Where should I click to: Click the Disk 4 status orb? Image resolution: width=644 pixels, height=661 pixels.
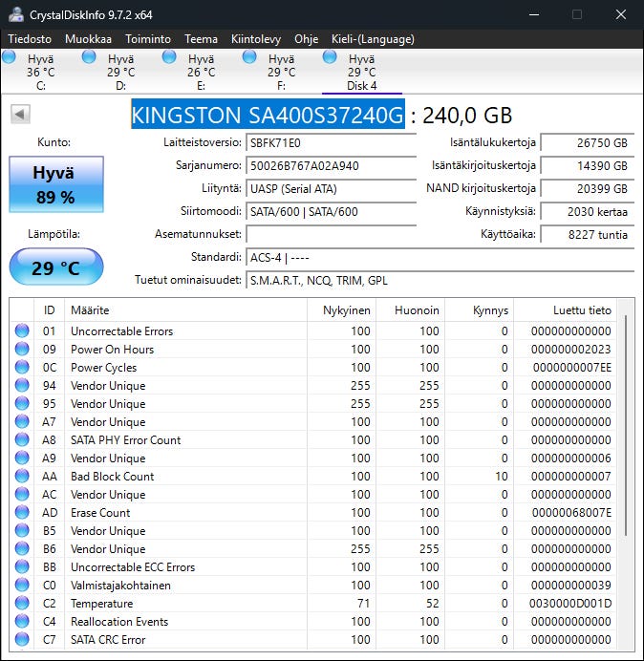click(331, 57)
